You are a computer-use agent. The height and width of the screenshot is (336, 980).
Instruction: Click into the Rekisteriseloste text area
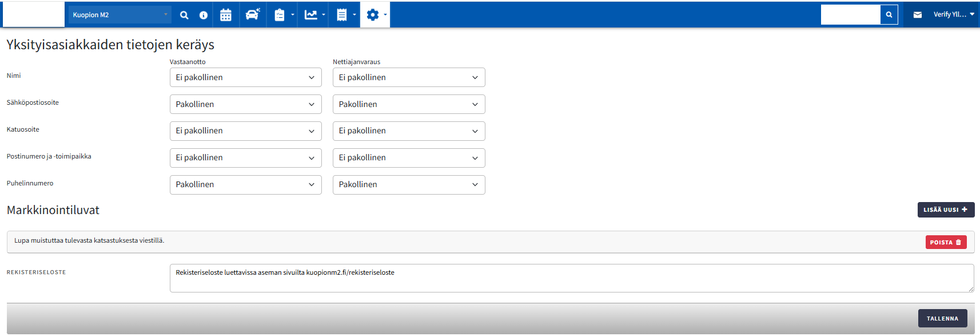(x=571, y=278)
